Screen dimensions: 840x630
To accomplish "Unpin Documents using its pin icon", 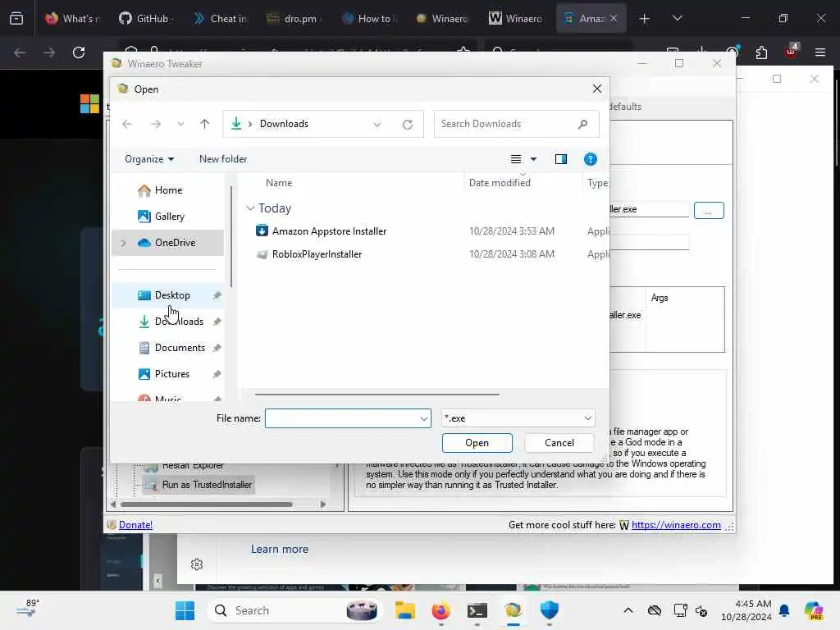I will click(x=217, y=348).
